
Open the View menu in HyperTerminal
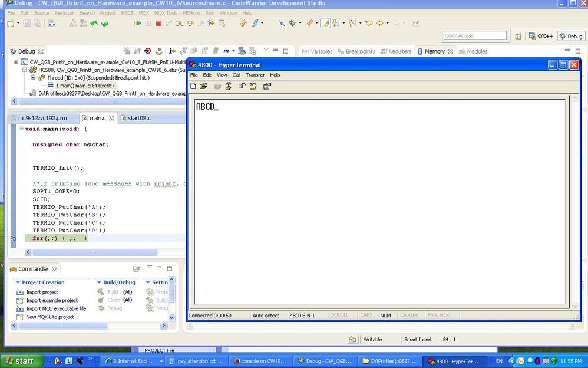click(222, 75)
